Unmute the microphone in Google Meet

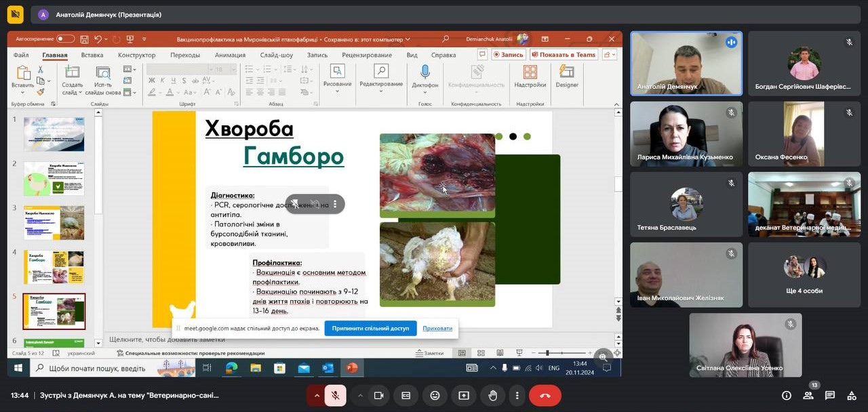pos(335,396)
